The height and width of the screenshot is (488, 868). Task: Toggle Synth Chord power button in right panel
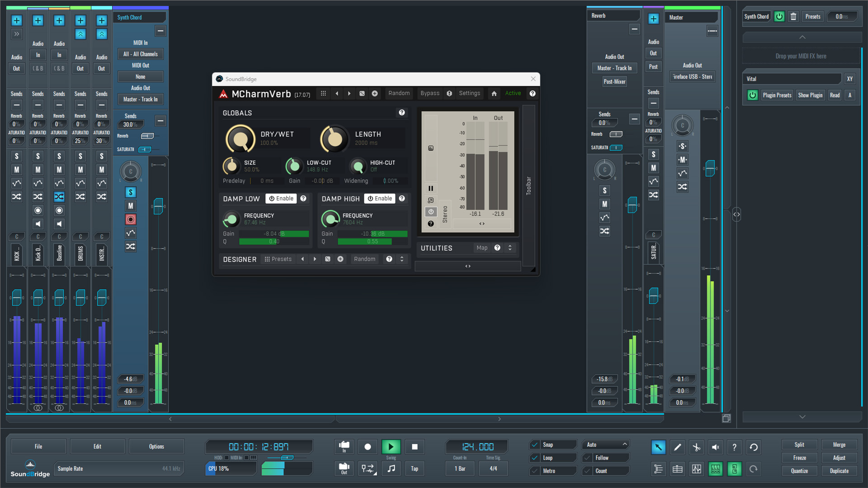coord(779,17)
